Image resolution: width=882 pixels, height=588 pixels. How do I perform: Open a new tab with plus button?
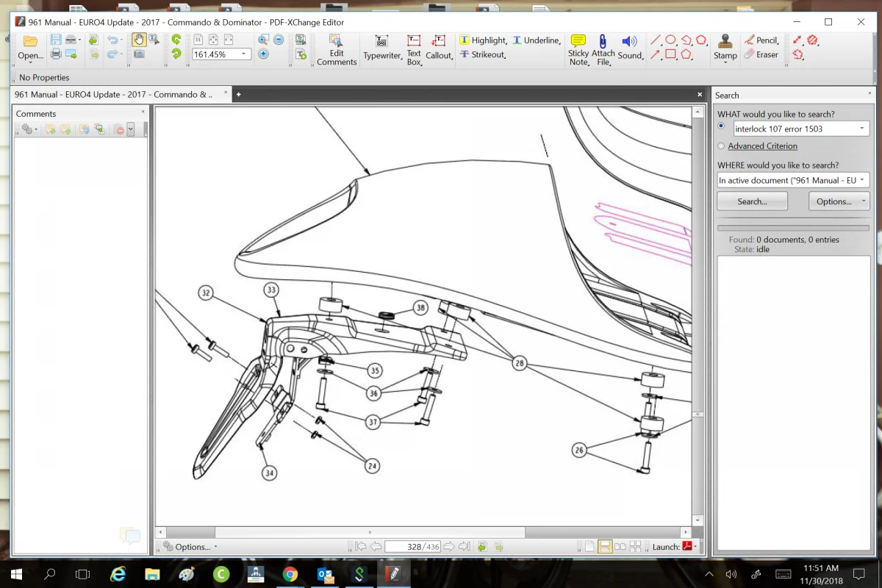[238, 95]
